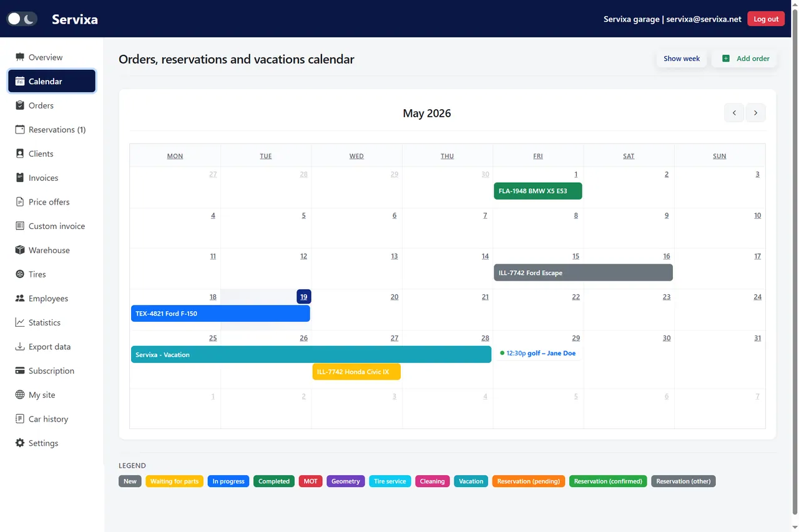This screenshot has width=799, height=532.
Task: Open Reservations (1) in sidebar
Action: point(52,130)
